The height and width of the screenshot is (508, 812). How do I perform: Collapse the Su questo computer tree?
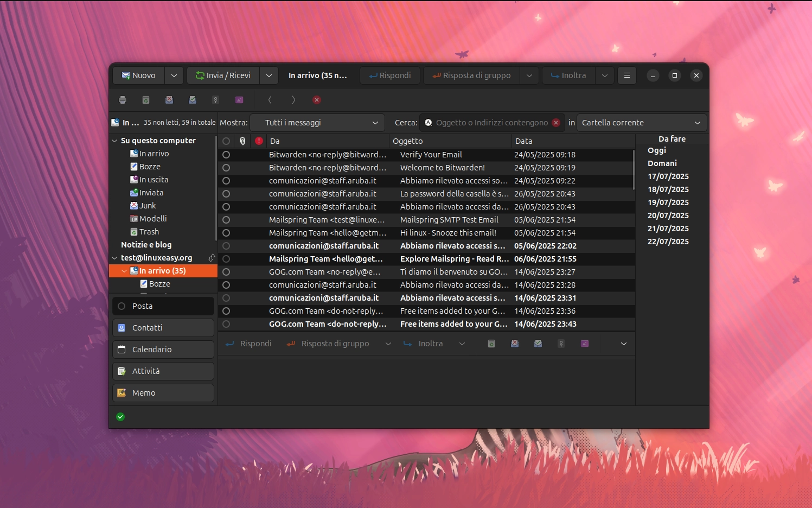(114, 140)
